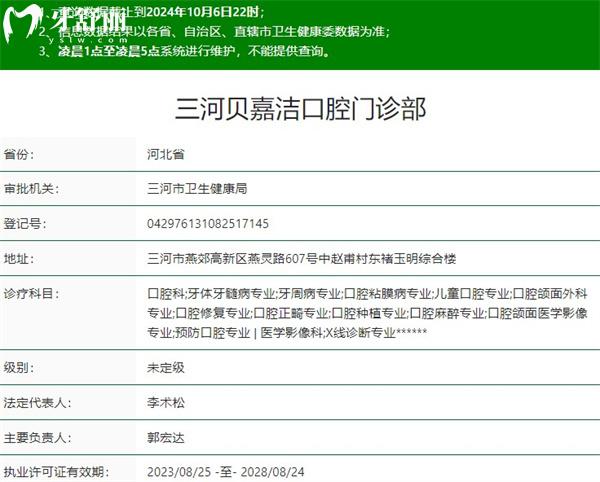Screen dimensions: 600x482
Task: Click the 主要负责人 label
Action: [37, 438]
